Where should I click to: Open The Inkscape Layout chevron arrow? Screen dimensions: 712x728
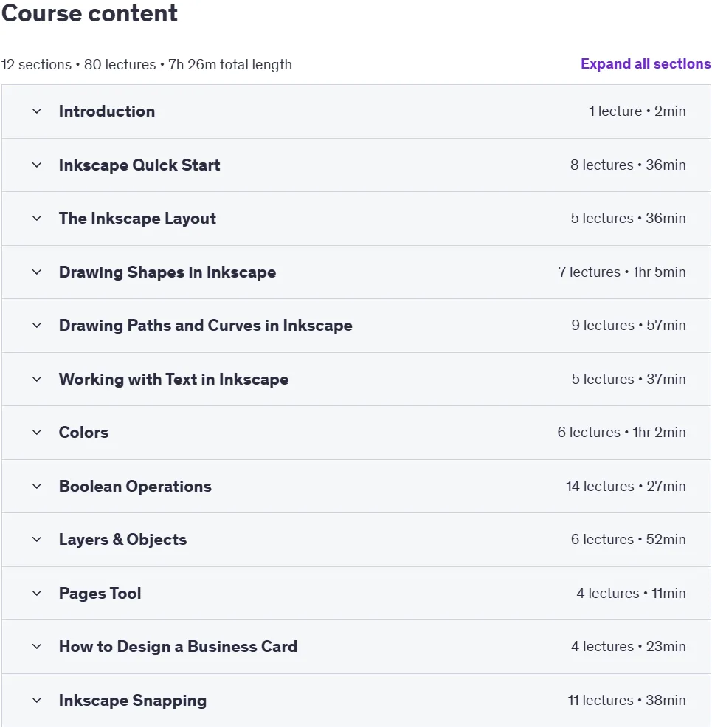(x=37, y=219)
